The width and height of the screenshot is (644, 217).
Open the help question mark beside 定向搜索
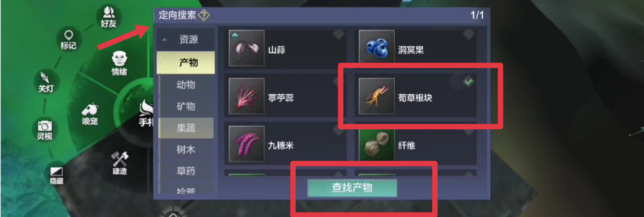(x=204, y=15)
